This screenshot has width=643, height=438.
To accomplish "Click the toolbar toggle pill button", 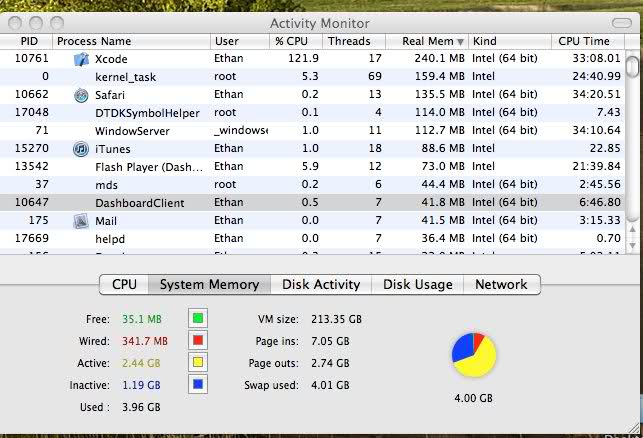I will point(621,23).
